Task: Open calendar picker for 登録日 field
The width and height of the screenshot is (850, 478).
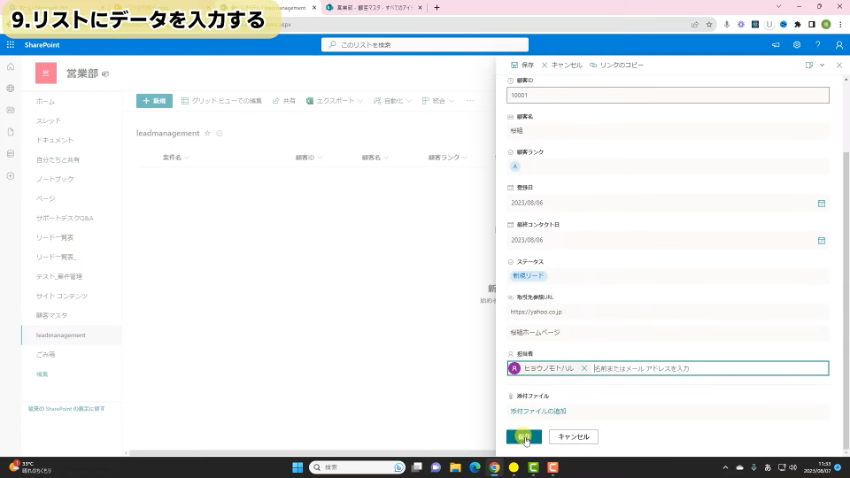Action: pos(821,203)
